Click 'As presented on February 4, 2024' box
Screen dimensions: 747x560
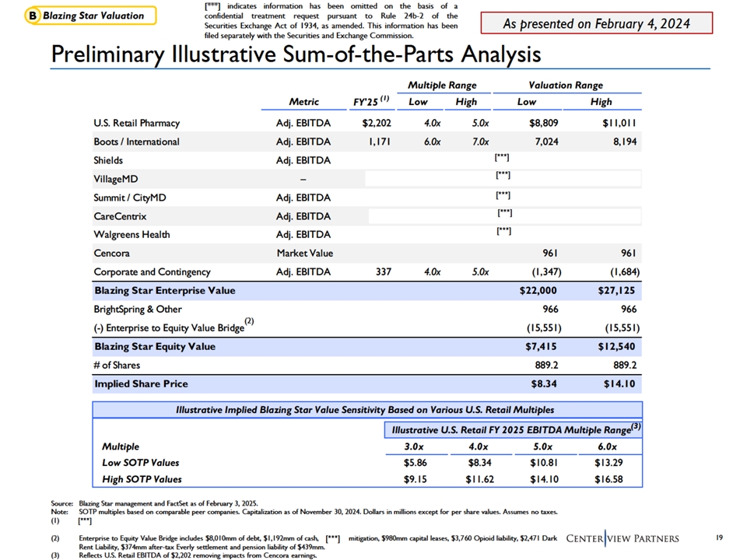[x=597, y=23]
